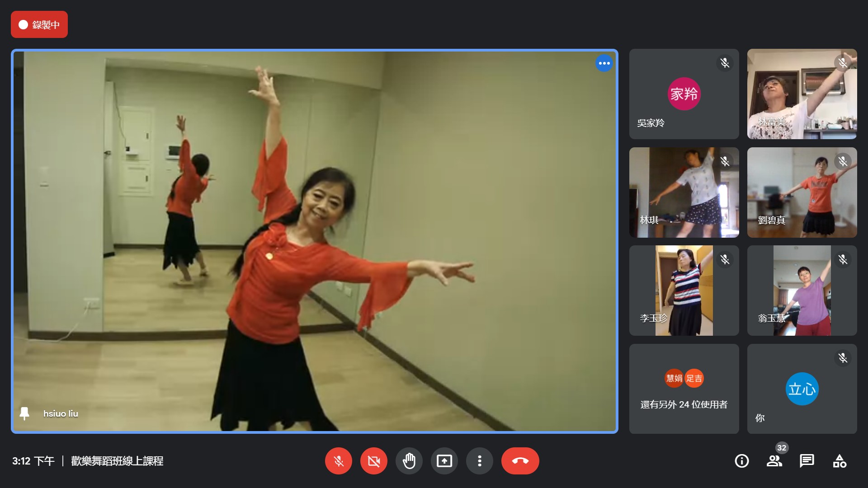
Task: Click the 立心 avatar circle
Action: [802, 389]
